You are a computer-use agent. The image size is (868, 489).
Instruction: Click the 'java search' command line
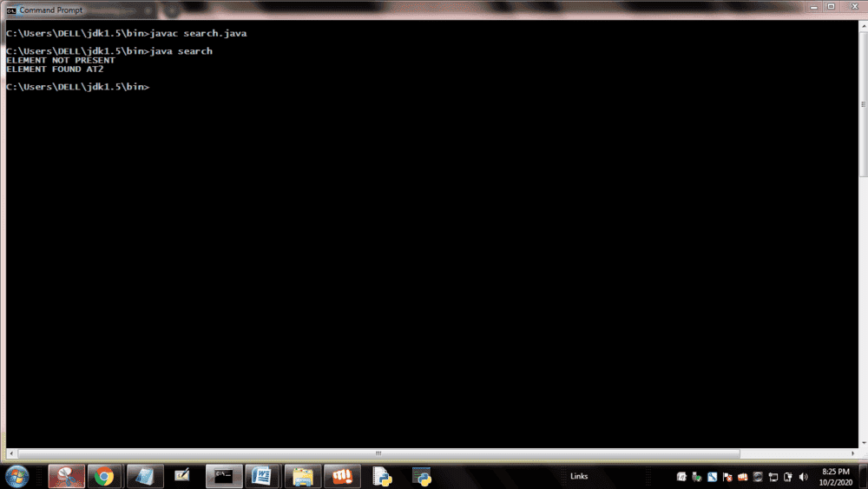(x=109, y=51)
